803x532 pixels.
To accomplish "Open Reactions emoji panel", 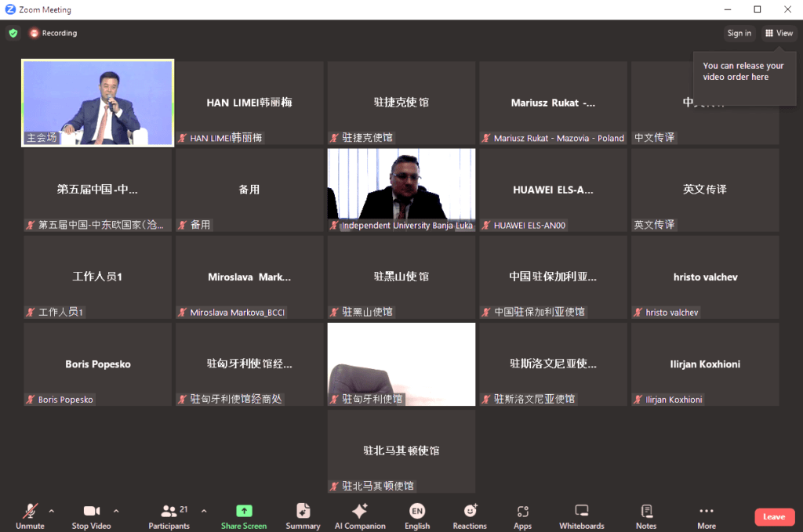I will click(470, 516).
